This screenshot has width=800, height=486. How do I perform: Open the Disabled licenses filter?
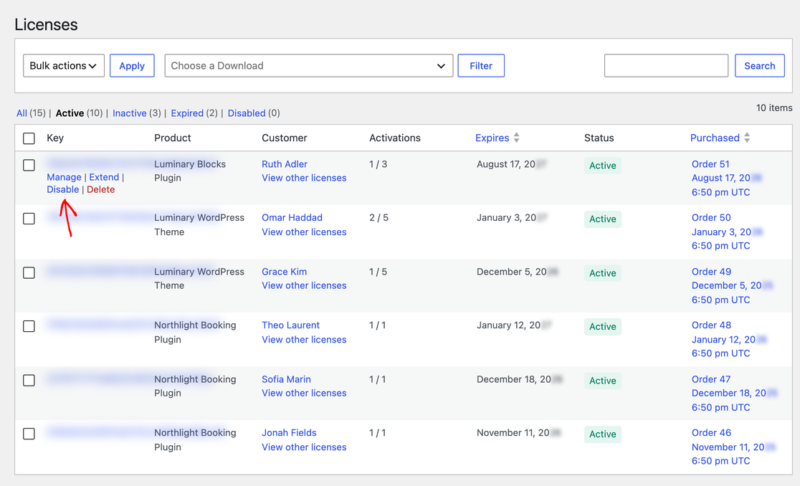[246, 113]
